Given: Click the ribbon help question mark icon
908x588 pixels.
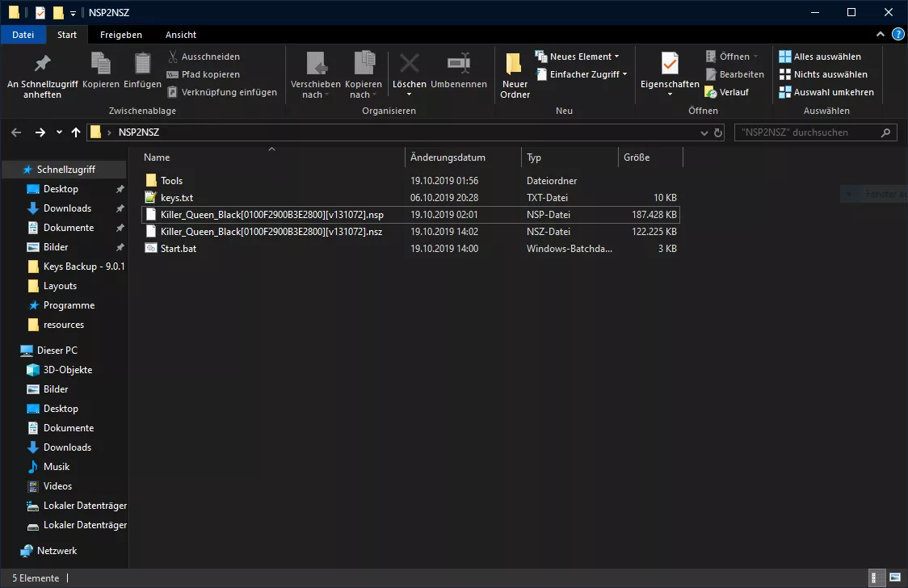Looking at the screenshot, I should (x=897, y=35).
